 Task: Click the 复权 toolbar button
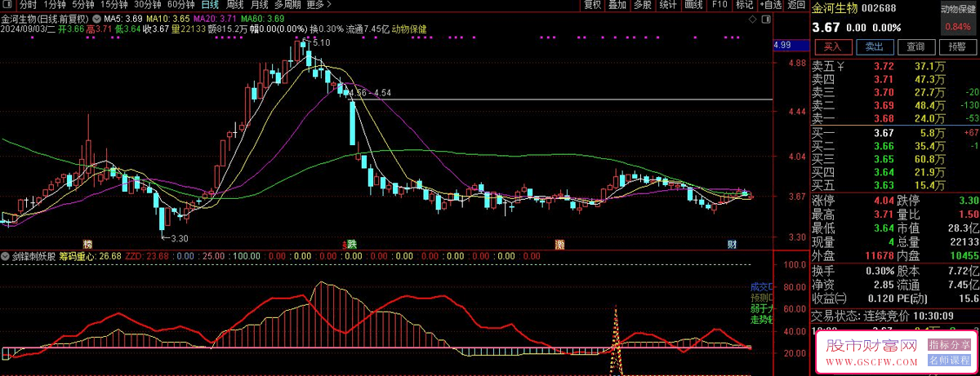click(x=593, y=5)
